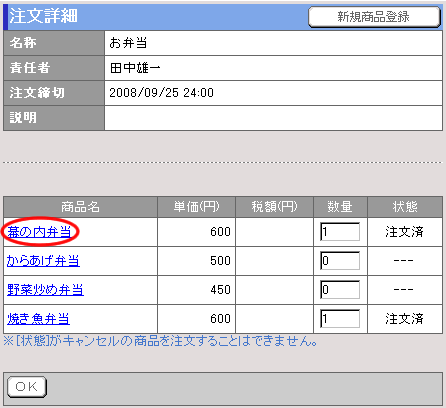Select the 田中雄一 responsible person value
Image resolution: width=446 pixels, height=408 pixels.
135,68
